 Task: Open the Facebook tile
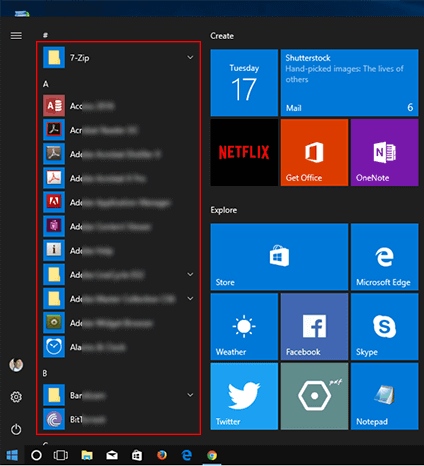[x=314, y=327]
